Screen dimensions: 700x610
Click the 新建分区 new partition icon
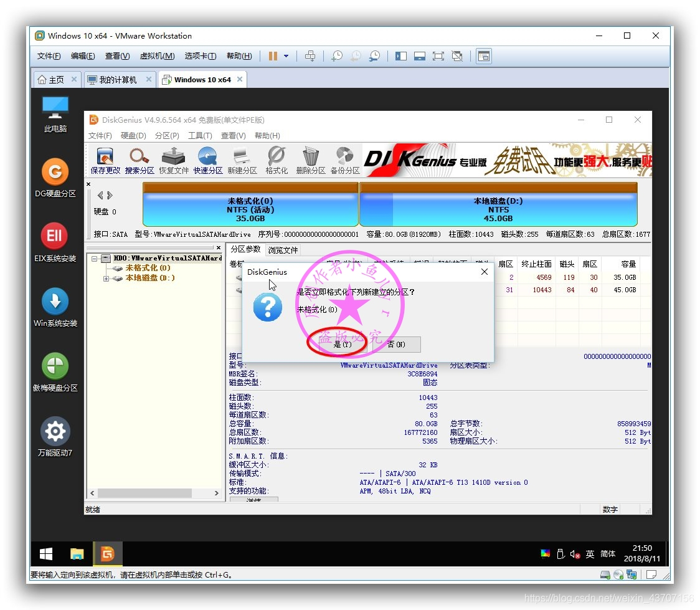click(x=242, y=160)
